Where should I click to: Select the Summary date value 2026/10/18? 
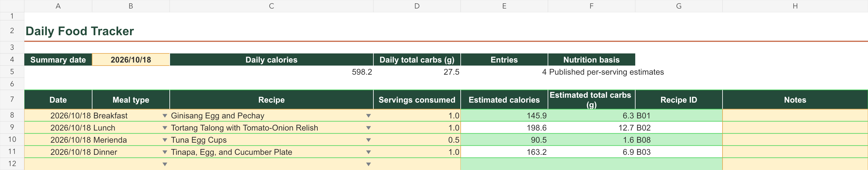[x=131, y=60]
